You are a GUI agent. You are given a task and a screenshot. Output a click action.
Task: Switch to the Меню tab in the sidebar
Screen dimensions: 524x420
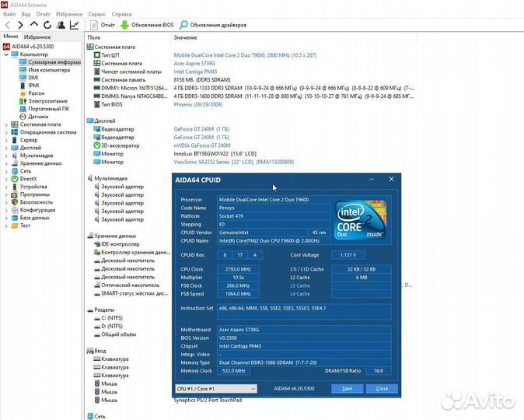pos(11,37)
